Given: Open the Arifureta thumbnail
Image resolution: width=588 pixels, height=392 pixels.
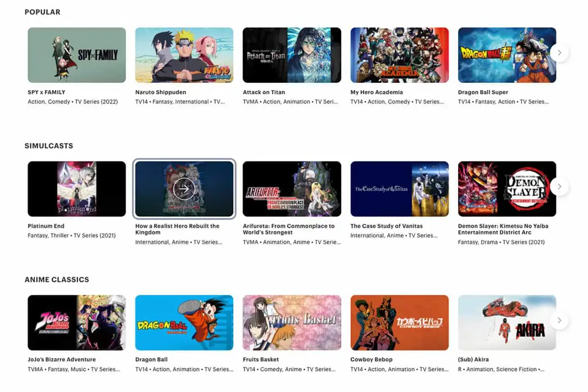Looking at the screenshot, I should click(x=292, y=189).
